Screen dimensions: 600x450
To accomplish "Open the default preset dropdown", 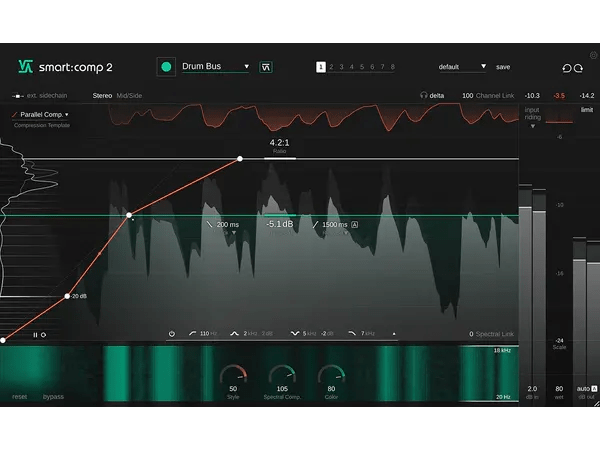I will (x=462, y=67).
